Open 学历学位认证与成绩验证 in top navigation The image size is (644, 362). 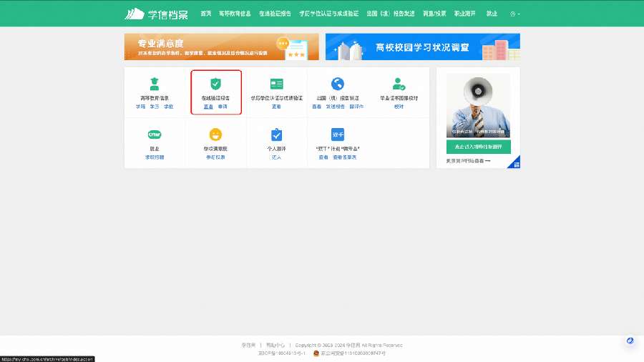328,14
